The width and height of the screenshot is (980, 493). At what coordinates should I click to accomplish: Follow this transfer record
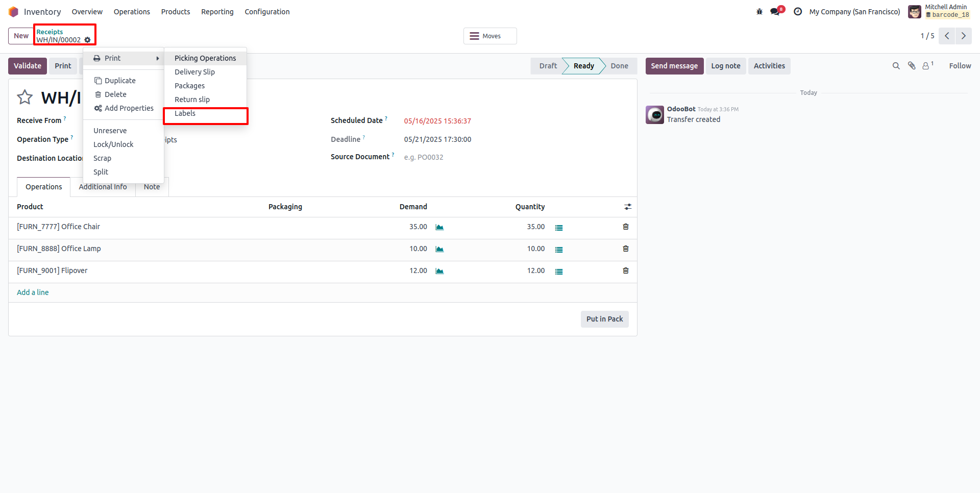point(960,66)
